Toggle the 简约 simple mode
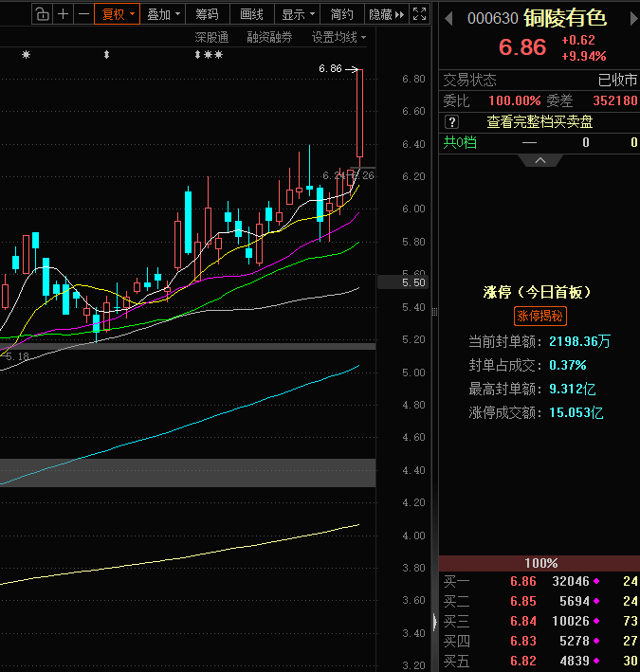This screenshot has height=672, width=640. [x=342, y=14]
